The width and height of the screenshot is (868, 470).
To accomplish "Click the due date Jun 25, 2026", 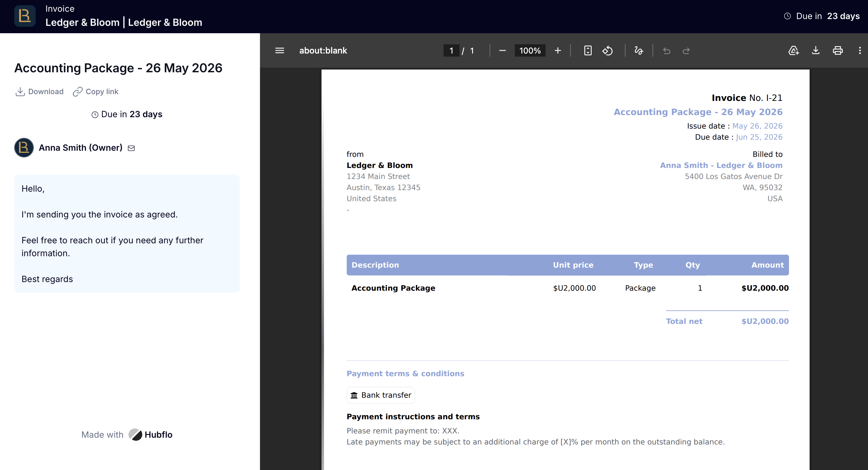I will point(759,137).
